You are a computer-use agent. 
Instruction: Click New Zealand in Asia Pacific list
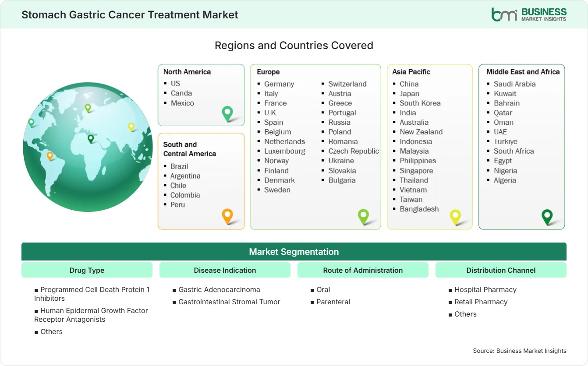coord(421,132)
